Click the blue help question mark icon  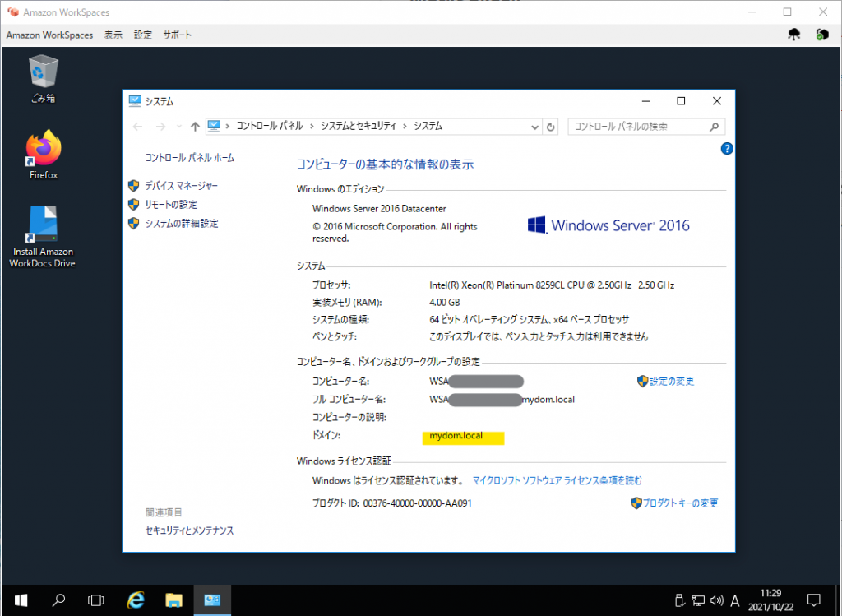pyautogui.click(x=726, y=149)
